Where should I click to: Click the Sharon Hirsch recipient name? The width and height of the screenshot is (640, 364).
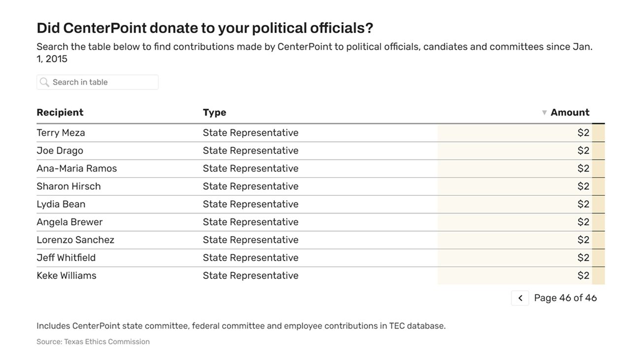point(68,186)
